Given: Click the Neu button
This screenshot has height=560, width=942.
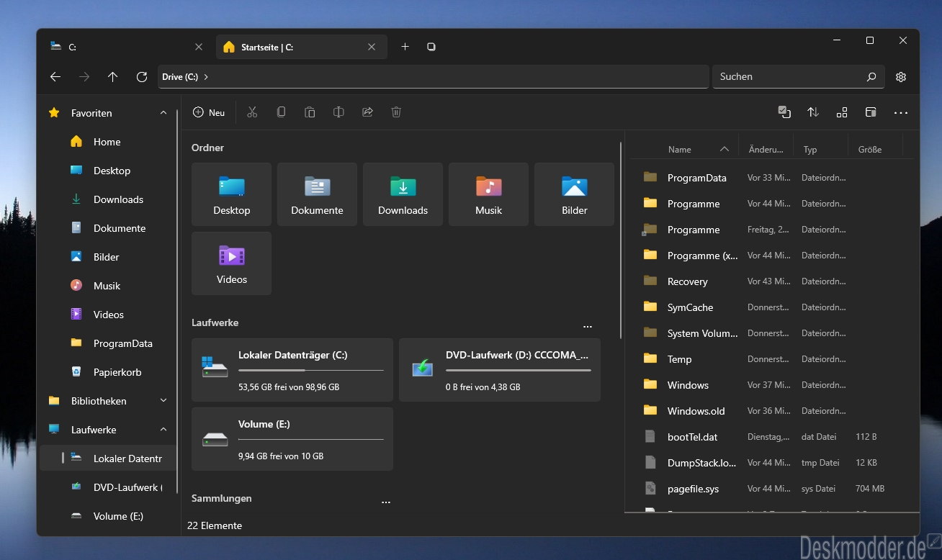Looking at the screenshot, I should tap(209, 112).
